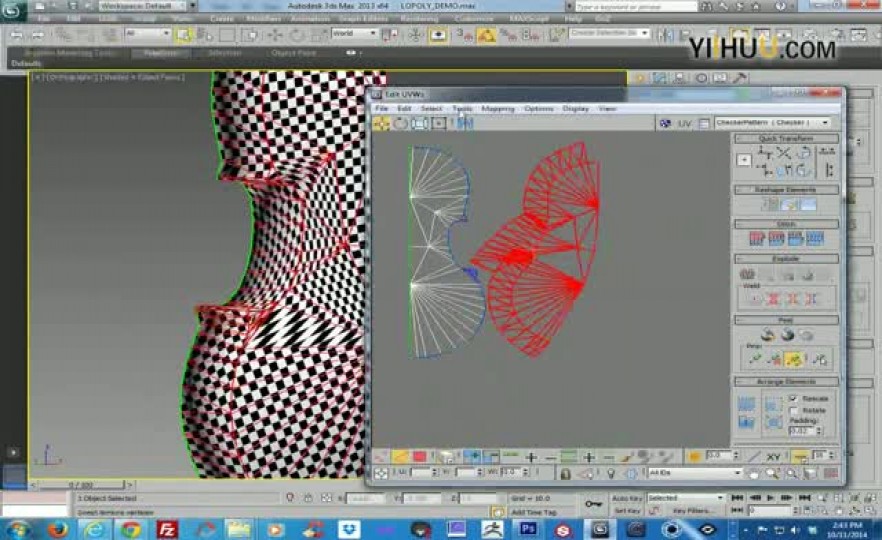Open Google Chrome from the taskbar
Screen dimensions: 882x540
coord(131,530)
